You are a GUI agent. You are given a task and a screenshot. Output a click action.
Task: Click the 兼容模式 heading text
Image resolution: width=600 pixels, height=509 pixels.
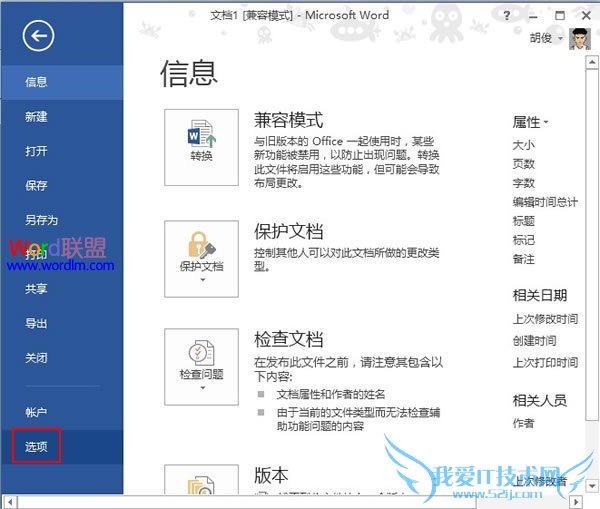point(289,120)
